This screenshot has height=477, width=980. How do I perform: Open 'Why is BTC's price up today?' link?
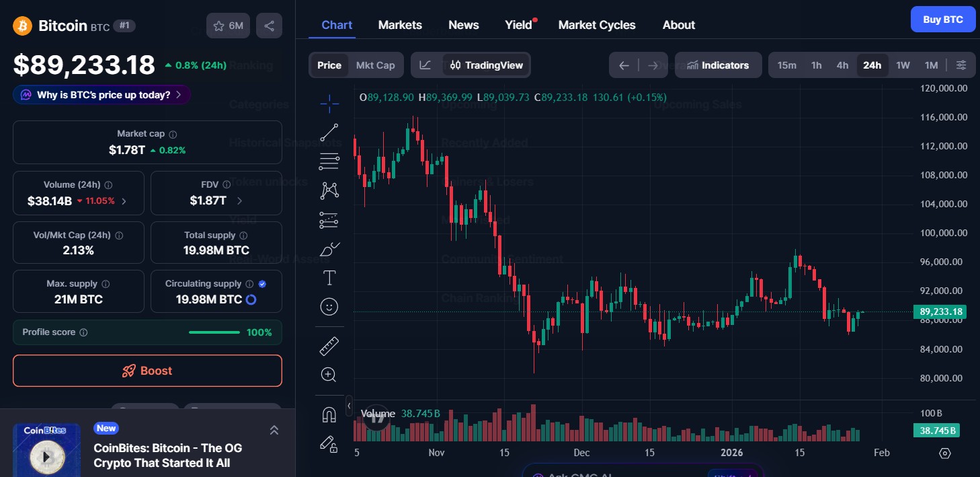(x=101, y=95)
